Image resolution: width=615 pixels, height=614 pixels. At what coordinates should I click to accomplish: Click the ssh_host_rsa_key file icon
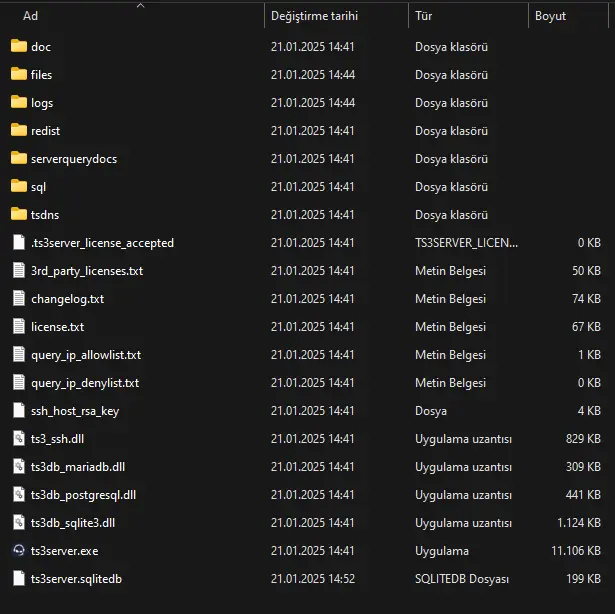pos(19,410)
